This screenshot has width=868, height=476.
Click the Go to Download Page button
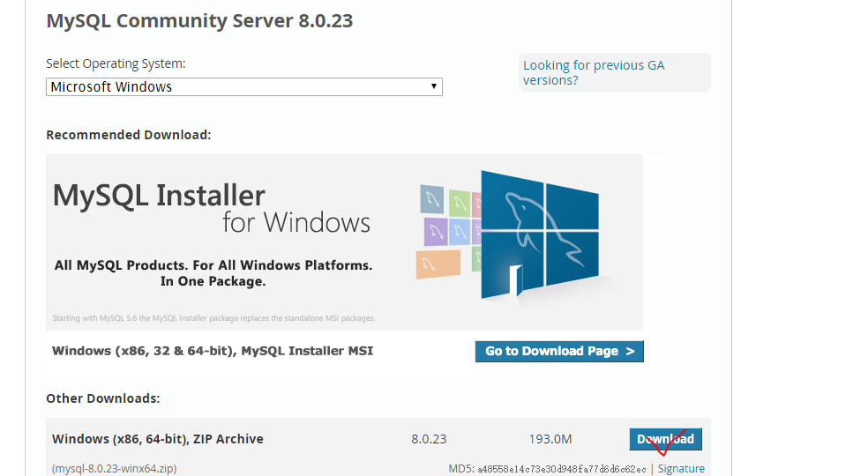coord(559,352)
